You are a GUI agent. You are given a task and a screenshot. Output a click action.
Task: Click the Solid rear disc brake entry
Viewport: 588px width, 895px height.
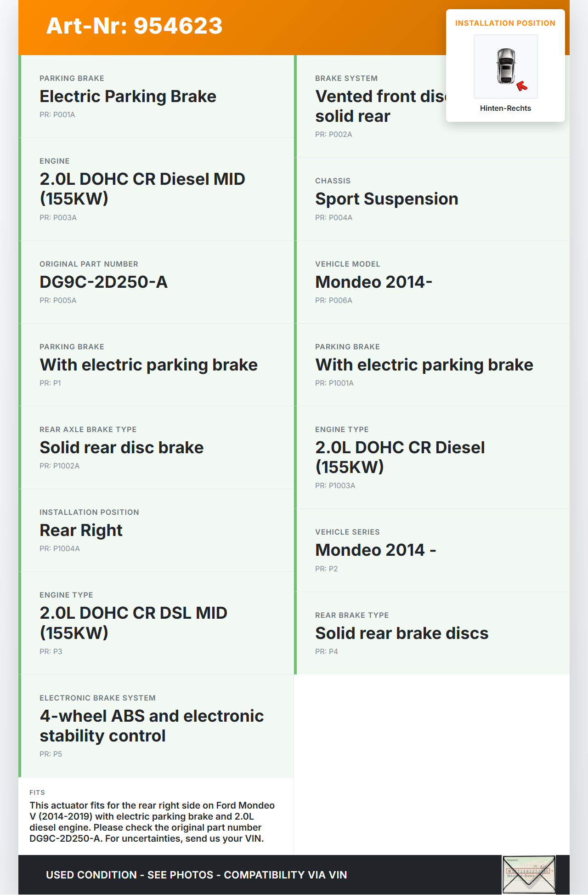click(x=121, y=447)
